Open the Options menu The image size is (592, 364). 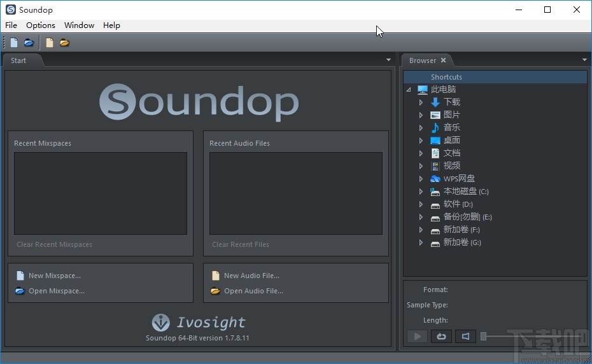click(x=40, y=25)
